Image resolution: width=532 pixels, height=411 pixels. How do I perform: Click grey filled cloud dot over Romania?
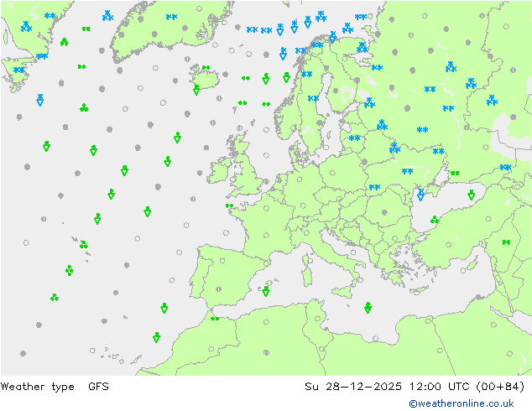coord(384,212)
